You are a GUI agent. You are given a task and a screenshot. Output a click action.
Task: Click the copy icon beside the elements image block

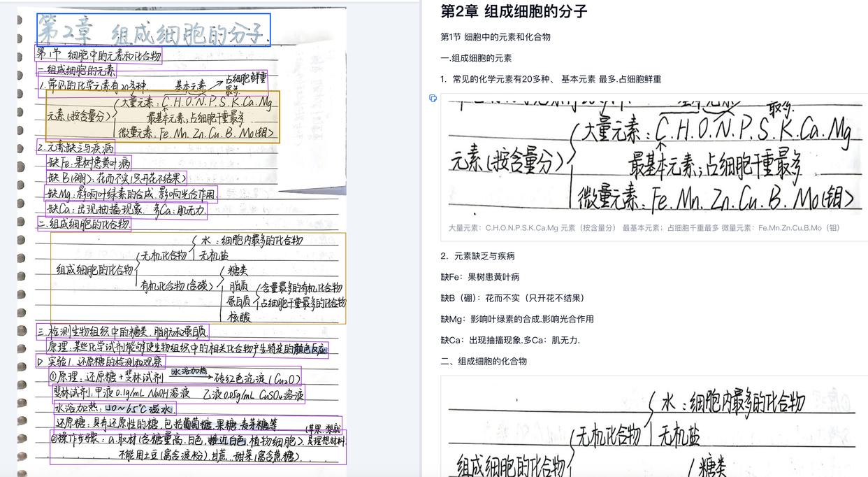tap(433, 99)
